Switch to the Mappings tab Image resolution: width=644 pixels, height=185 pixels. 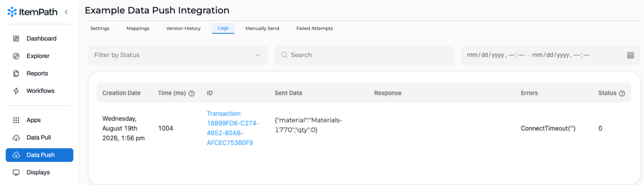click(x=138, y=28)
